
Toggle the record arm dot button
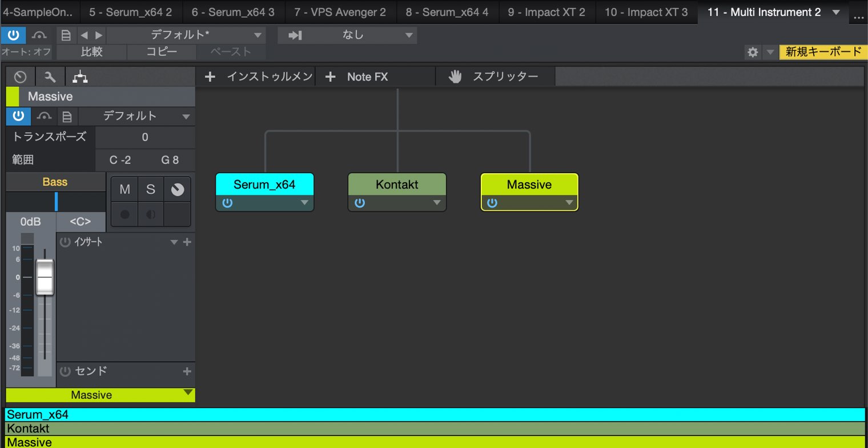click(124, 214)
